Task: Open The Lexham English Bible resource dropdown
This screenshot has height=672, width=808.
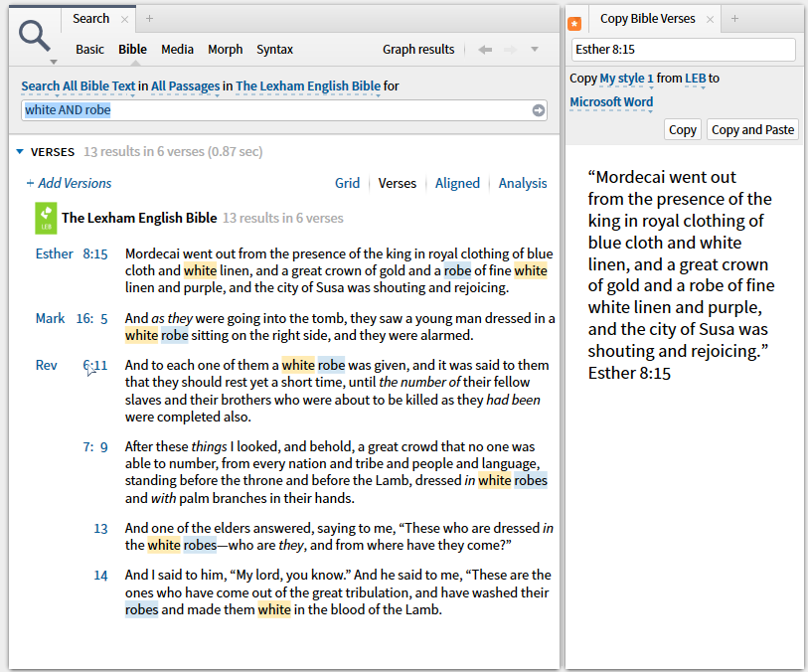Action: click(308, 86)
